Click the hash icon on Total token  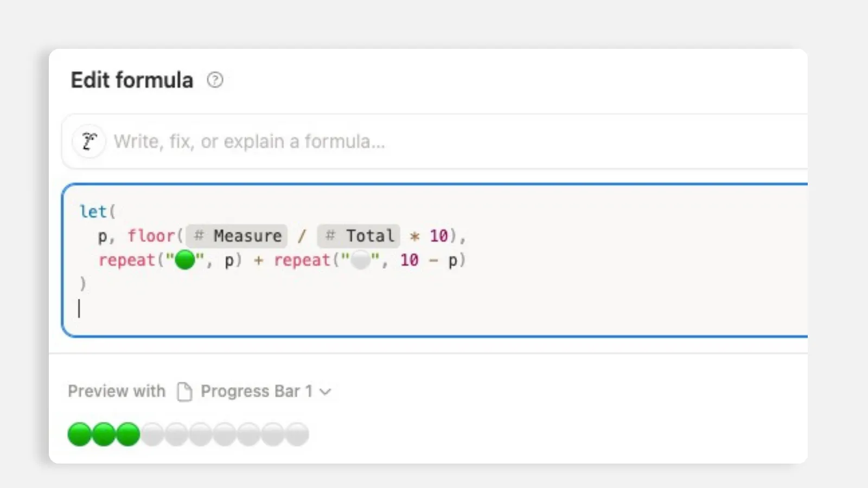(330, 236)
